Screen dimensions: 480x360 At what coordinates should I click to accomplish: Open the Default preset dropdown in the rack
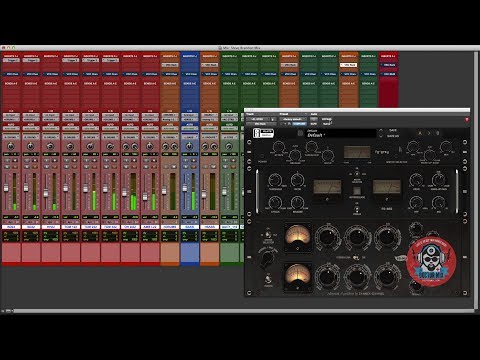[341, 135]
